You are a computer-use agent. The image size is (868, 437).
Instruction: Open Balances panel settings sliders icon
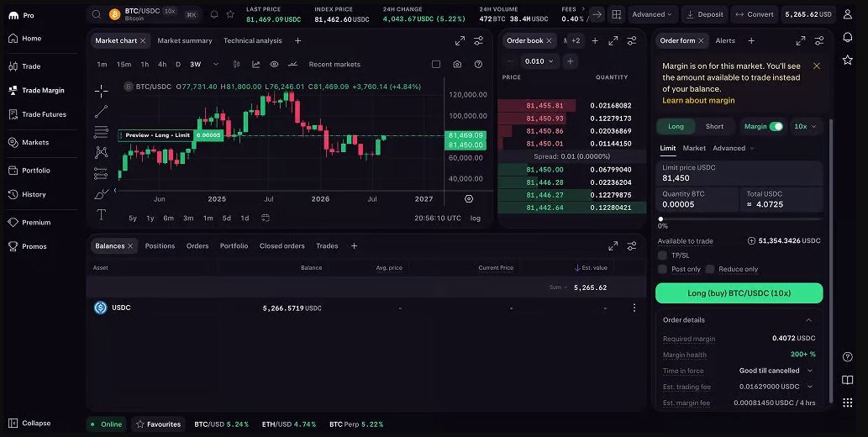(x=632, y=246)
